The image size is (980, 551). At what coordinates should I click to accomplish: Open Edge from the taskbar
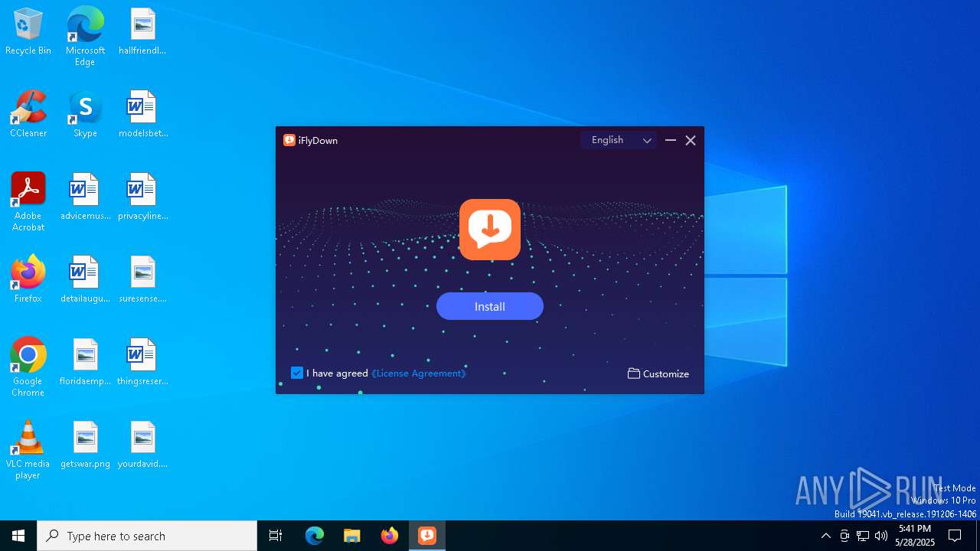pyautogui.click(x=315, y=536)
